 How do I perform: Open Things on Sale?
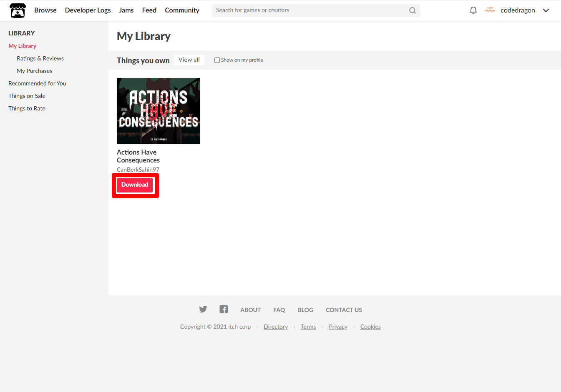tap(27, 96)
